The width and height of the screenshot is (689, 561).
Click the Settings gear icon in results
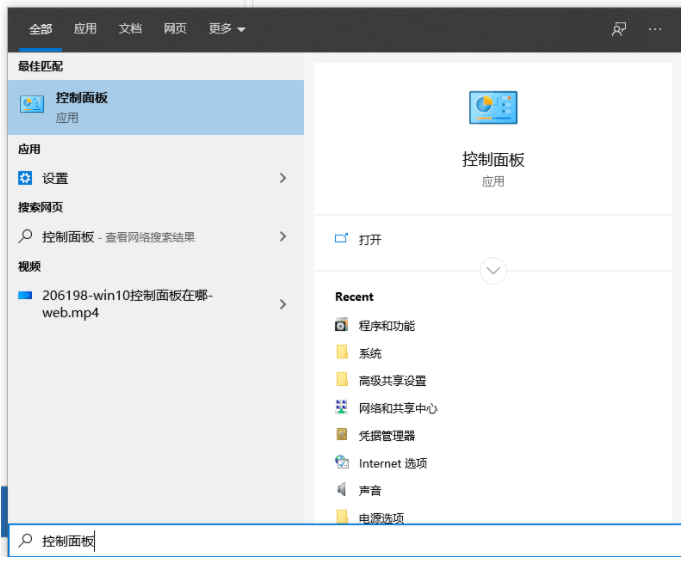(x=26, y=178)
